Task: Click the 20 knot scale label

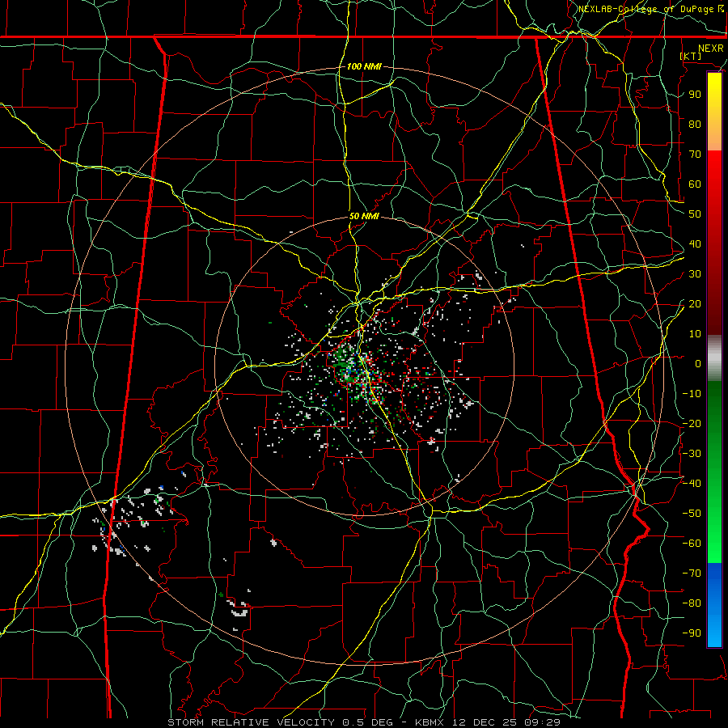Action: [x=695, y=303]
